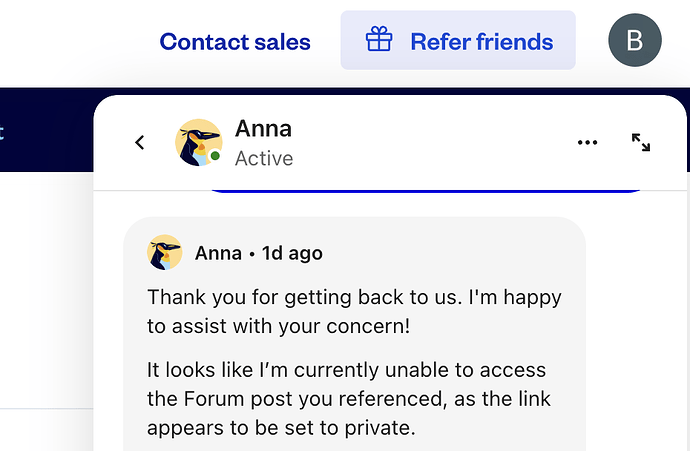This screenshot has width=690, height=451.
Task: Click Anna's avatar in the message bubble
Action: (165, 253)
